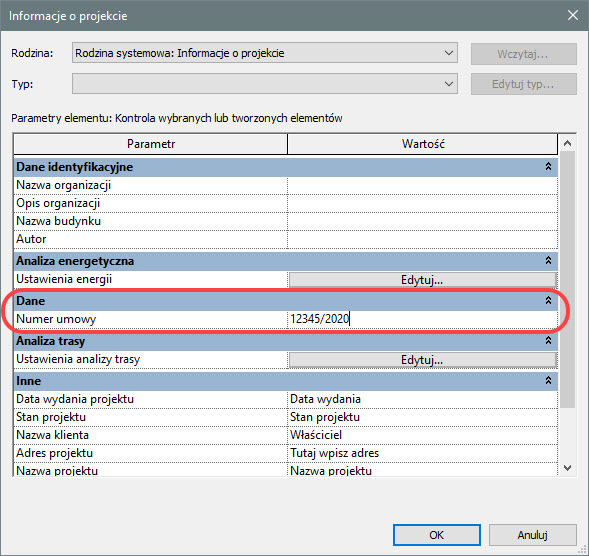This screenshot has width=589, height=556.
Task: Collapse the Analiza trasy section
Action: coord(548,340)
